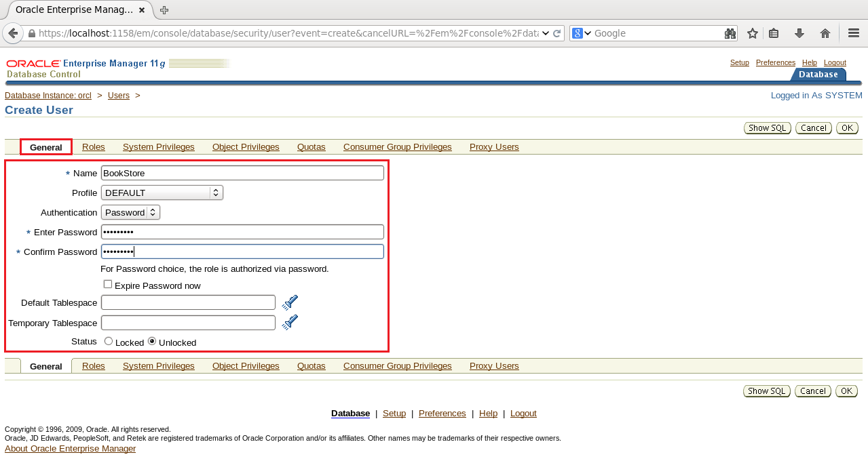
Task: Switch to the top Proxy Users tab
Action: [x=494, y=147]
